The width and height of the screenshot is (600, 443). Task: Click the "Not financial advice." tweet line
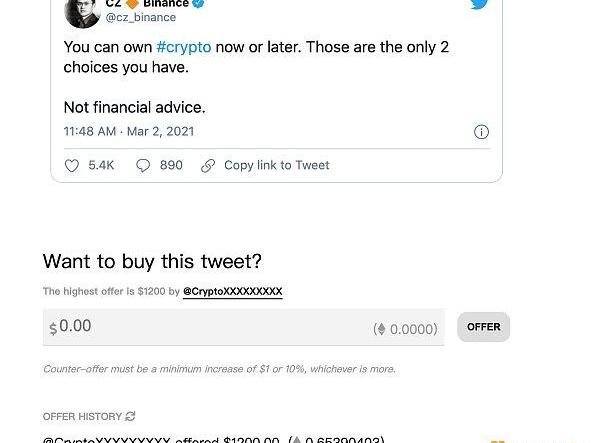pos(134,107)
